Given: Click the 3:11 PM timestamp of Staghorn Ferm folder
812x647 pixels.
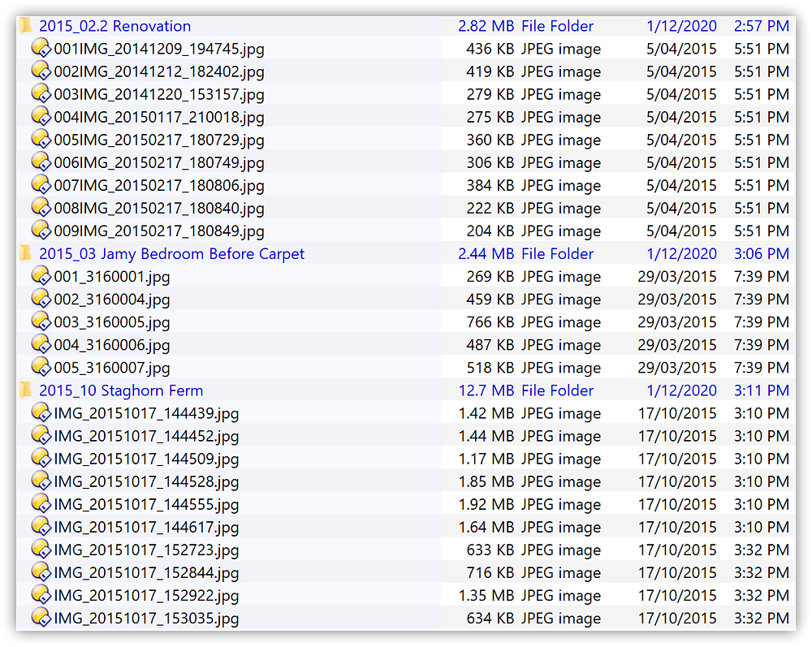Looking at the screenshot, I should click(761, 390).
